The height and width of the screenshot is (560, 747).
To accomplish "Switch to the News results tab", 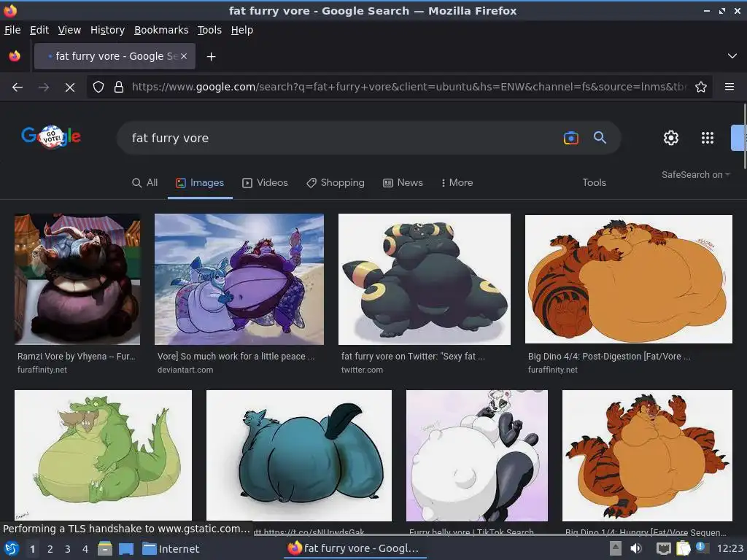I will (403, 183).
